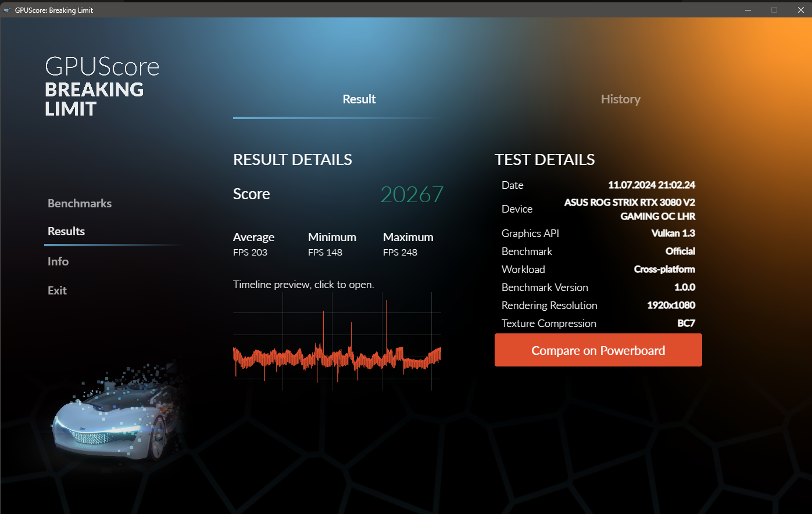This screenshot has height=514, width=812.
Task: Click the Minimum FPS 148 value
Action: [325, 253]
